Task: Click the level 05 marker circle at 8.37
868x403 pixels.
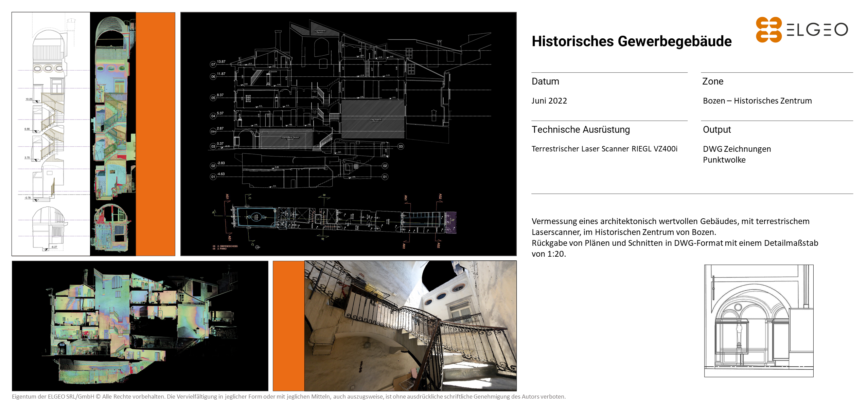Action: tap(213, 98)
